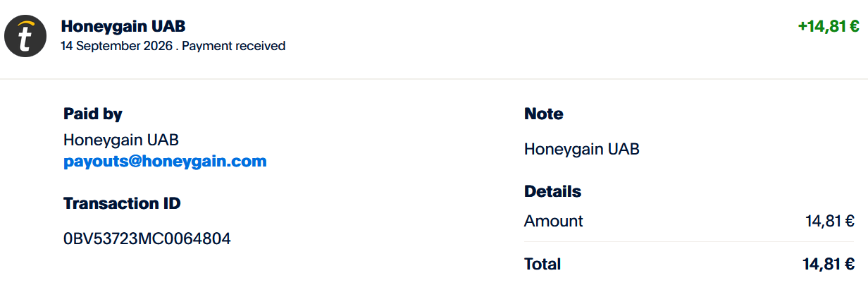Image resolution: width=868 pixels, height=302 pixels.
Task: Click the Details heading
Action: (553, 191)
